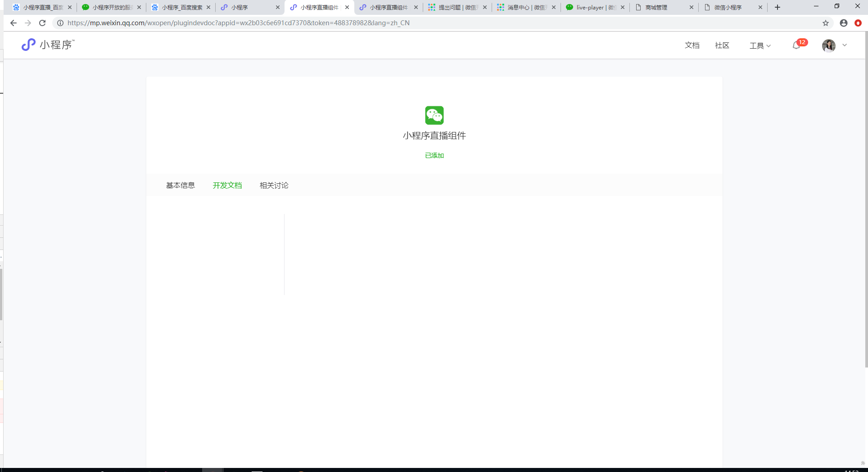This screenshot has height=472, width=868.
Task: Click the green WeChat plugin icon
Action: (x=434, y=115)
